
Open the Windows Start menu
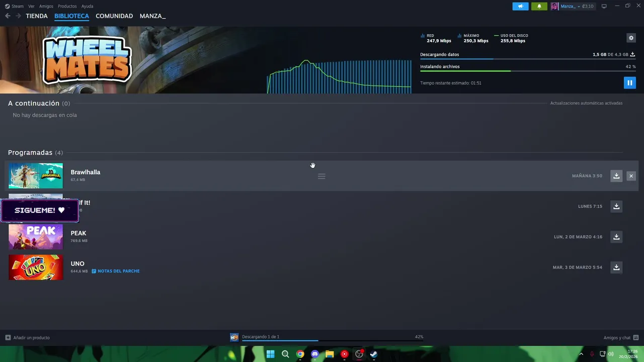(x=270, y=354)
